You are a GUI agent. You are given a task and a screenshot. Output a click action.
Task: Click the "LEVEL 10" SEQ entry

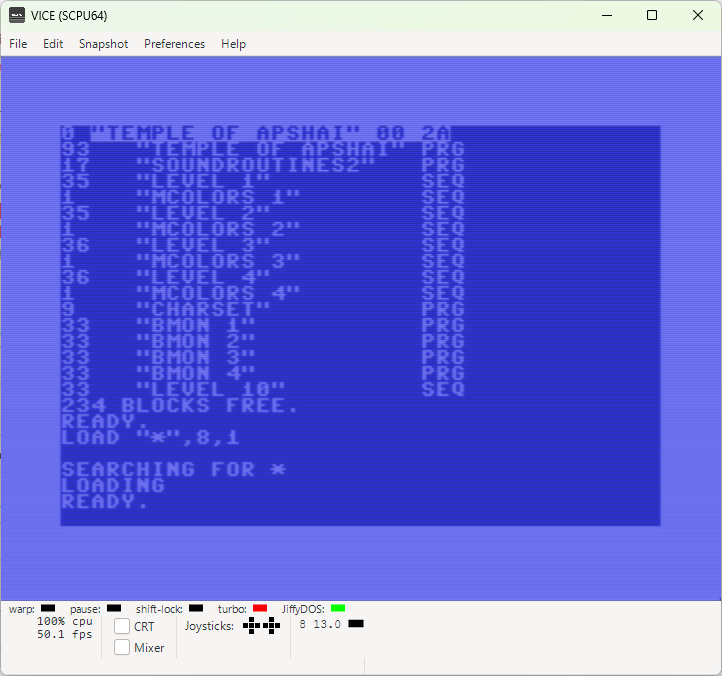click(263, 390)
